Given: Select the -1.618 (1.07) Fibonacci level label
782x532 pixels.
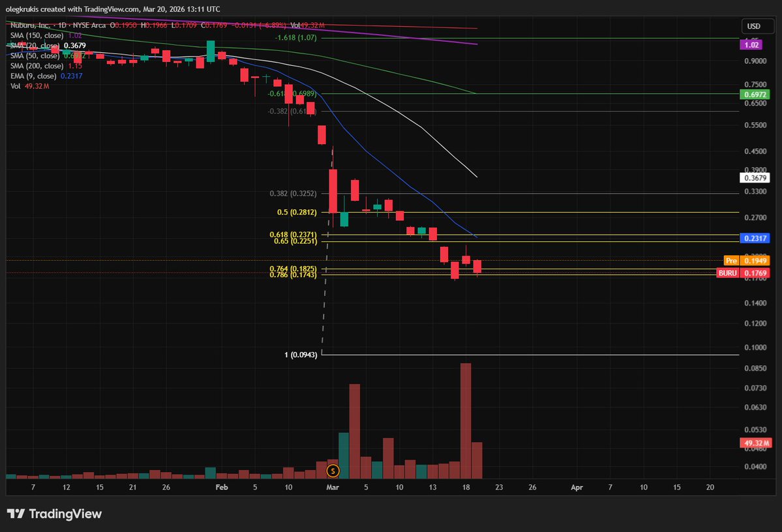Looking at the screenshot, I should tap(295, 37).
